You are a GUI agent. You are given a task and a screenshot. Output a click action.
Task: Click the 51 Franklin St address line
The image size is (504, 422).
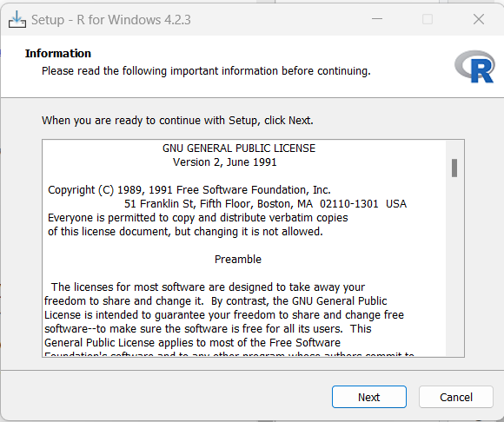[266, 204]
